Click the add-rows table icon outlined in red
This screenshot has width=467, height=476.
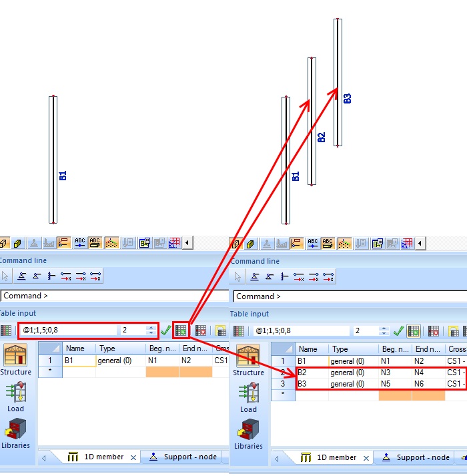point(180,330)
